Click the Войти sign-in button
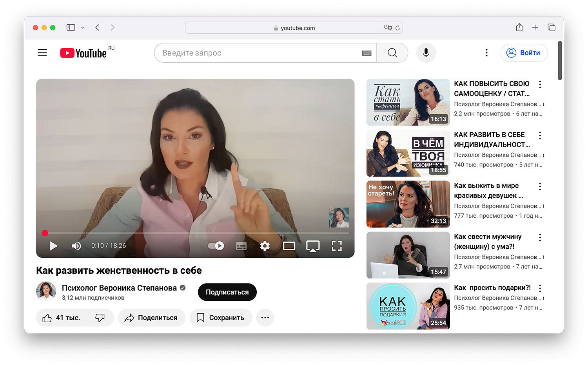The height and width of the screenshot is (365, 588). pyautogui.click(x=524, y=53)
